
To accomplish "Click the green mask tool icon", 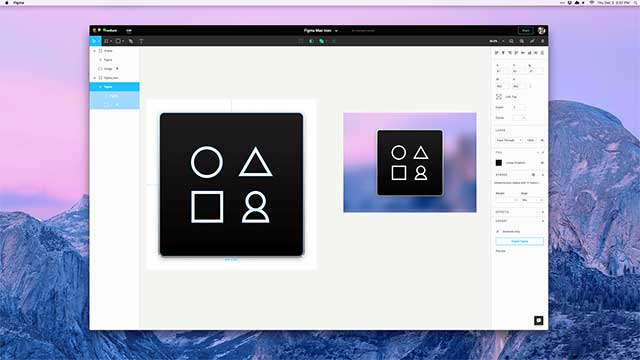I will pyautogui.click(x=311, y=41).
